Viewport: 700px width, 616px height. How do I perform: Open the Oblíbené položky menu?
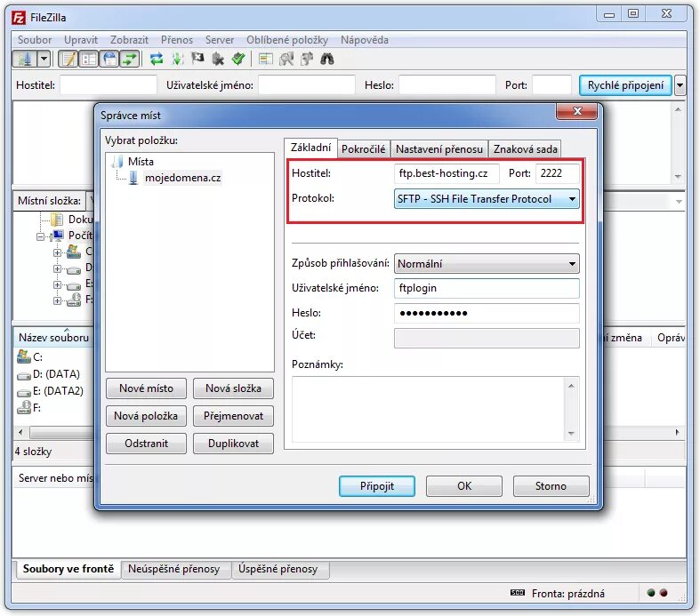[x=287, y=40]
